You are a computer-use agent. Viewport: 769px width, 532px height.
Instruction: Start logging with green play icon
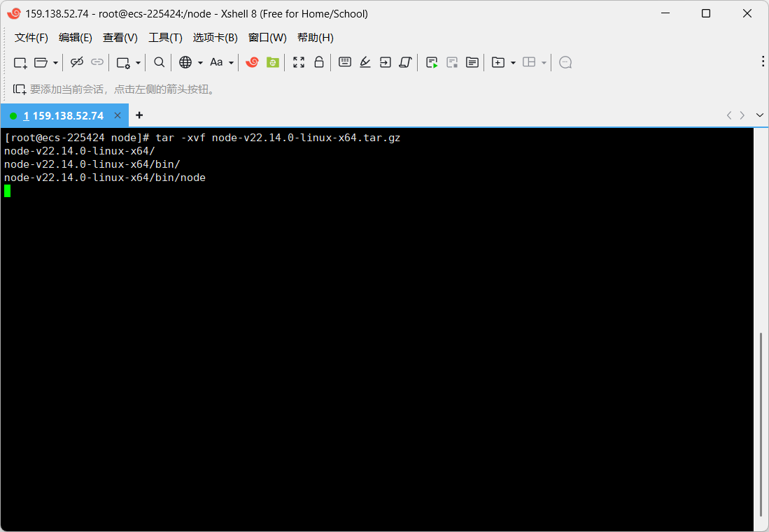tap(432, 62)
